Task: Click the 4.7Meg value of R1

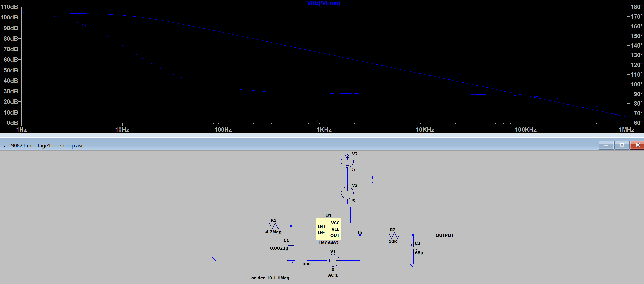Action: coord(273,232)
